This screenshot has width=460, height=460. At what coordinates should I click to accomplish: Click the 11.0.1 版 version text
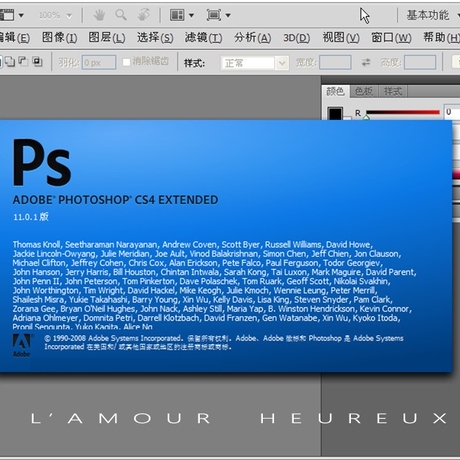coord(31,217)
